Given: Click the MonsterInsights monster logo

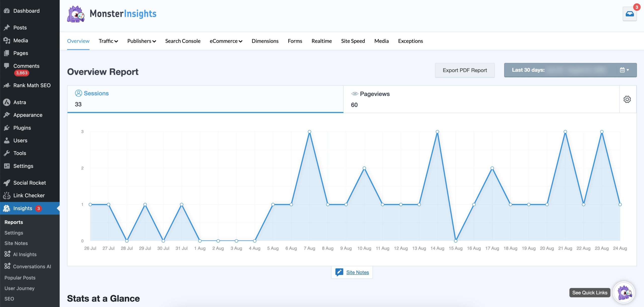Looking at the screenshot, I should pos(76,14).
